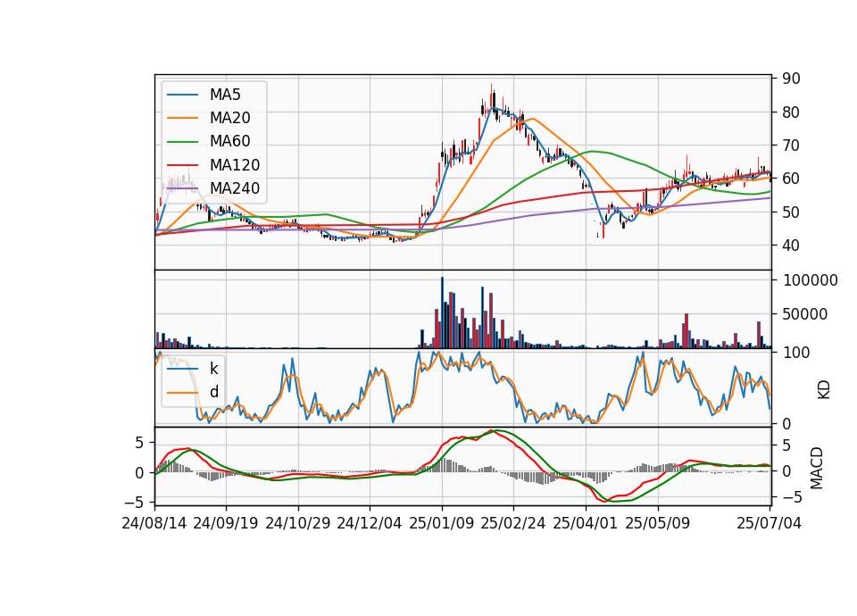Click the MA60 legend label

pyautogui.click(x=229, y=141)
